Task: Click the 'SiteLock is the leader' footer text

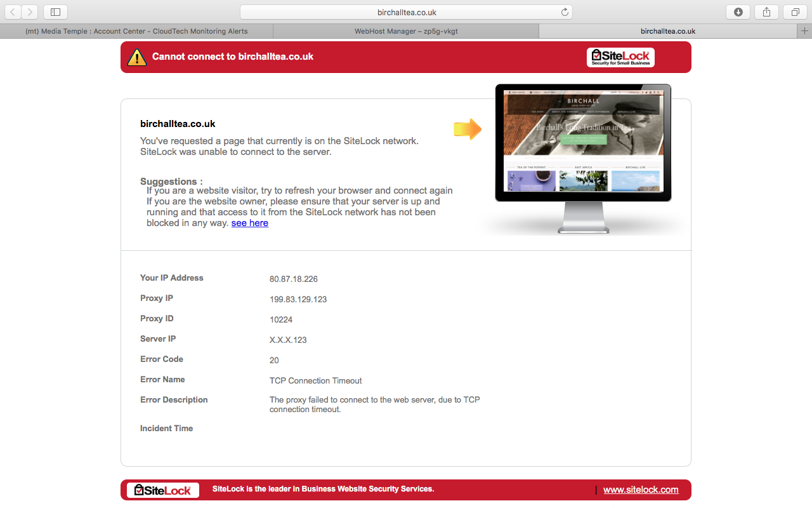Action: click(x=323, y=489)
